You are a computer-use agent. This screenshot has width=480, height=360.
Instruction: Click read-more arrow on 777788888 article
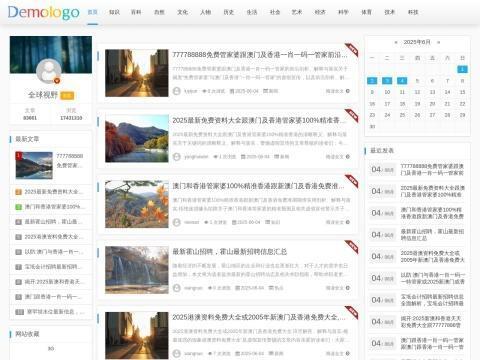tap(348, 91)
